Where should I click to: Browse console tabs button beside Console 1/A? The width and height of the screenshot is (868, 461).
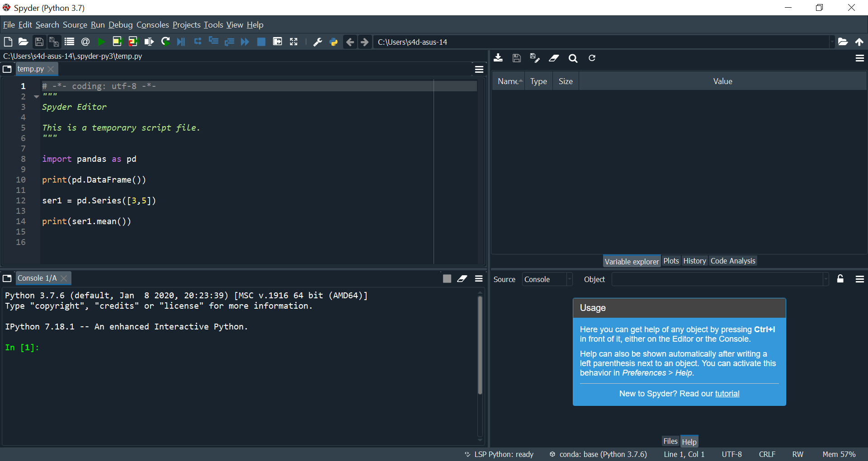pos(7,278)
